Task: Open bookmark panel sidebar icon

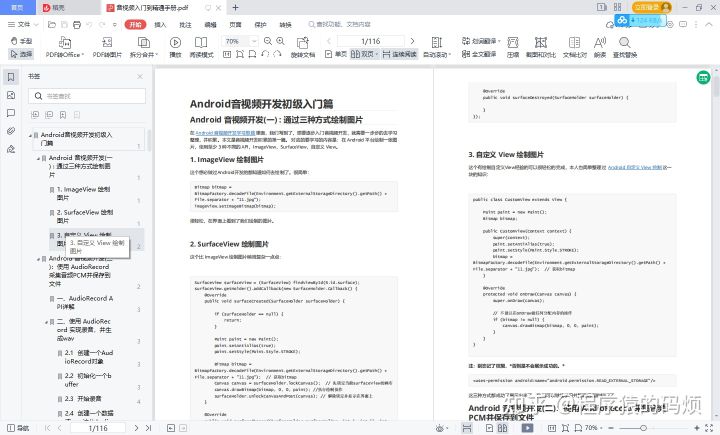Action: coord(11,77)
